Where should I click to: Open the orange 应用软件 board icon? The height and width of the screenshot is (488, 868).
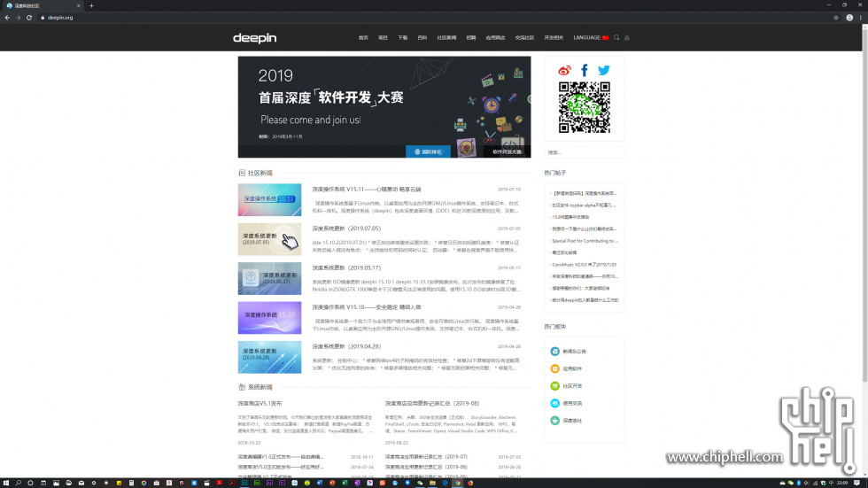(x=554, y=368)
